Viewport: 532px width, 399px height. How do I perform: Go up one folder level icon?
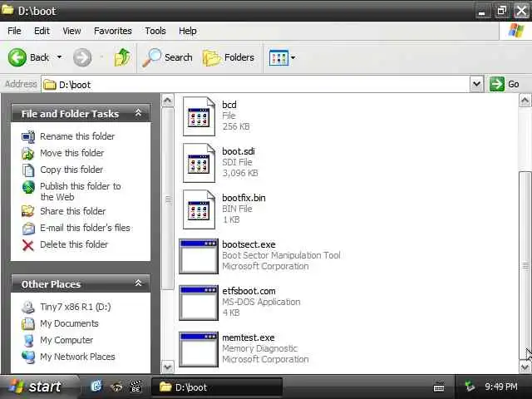[x=122, y=57]
